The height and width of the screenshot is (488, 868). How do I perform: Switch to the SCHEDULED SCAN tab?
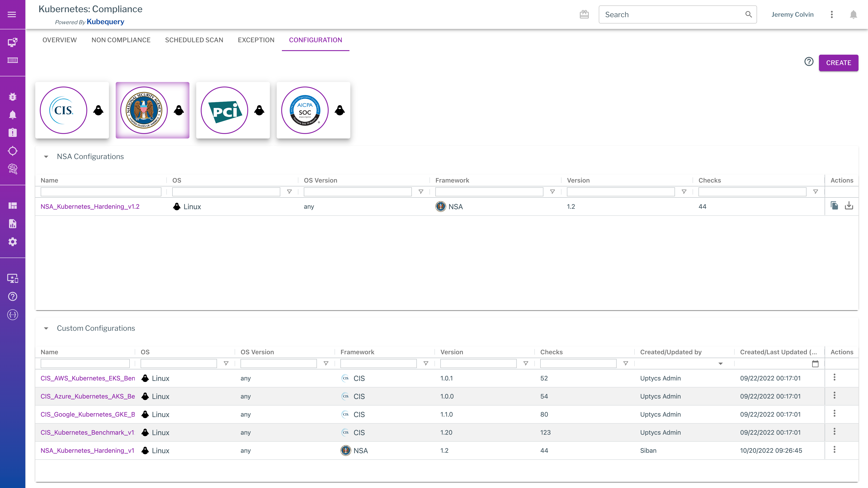(194, 40)
